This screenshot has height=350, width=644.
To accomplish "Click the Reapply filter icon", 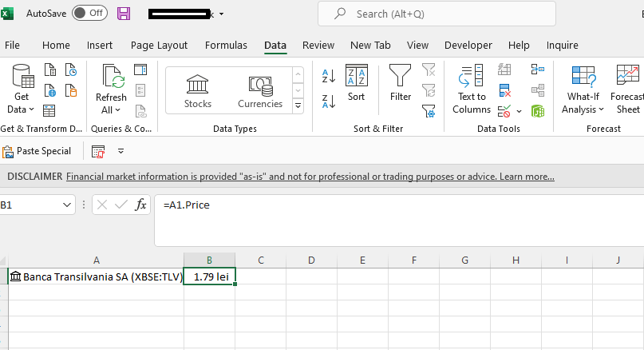I will (x=429, y=90).
